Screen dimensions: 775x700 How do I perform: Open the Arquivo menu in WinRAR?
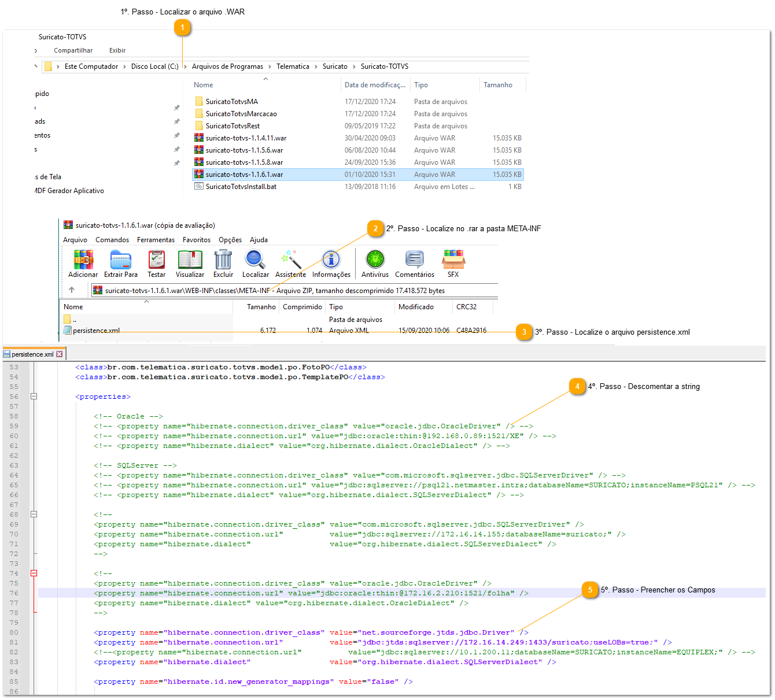coord(75,240)
